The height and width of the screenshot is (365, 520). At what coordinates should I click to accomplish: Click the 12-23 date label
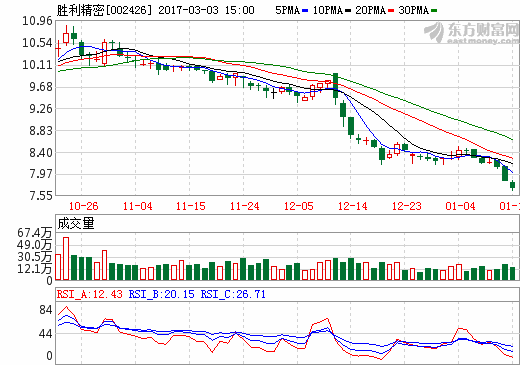[407, 206]
